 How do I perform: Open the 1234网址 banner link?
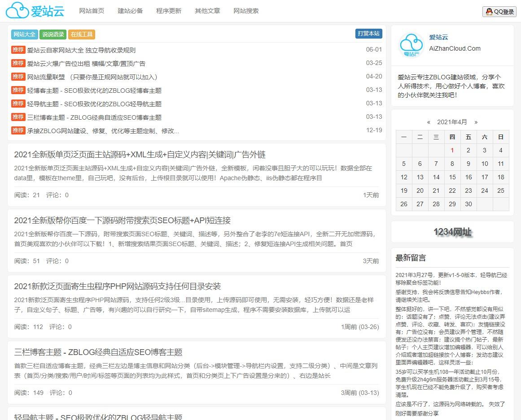(x=452, y=232)
